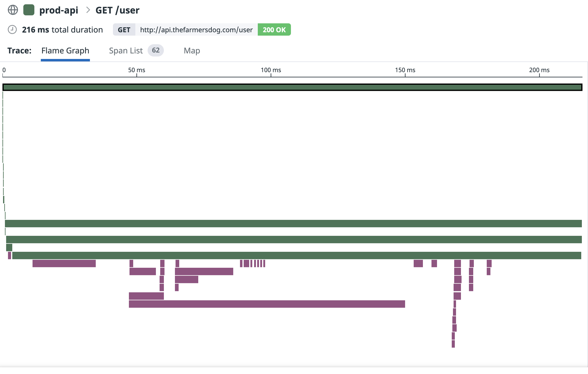Click the 200 OK status badge
This screenshot has width=588, height=374.
pyautogui.click(x=274, y=30)
